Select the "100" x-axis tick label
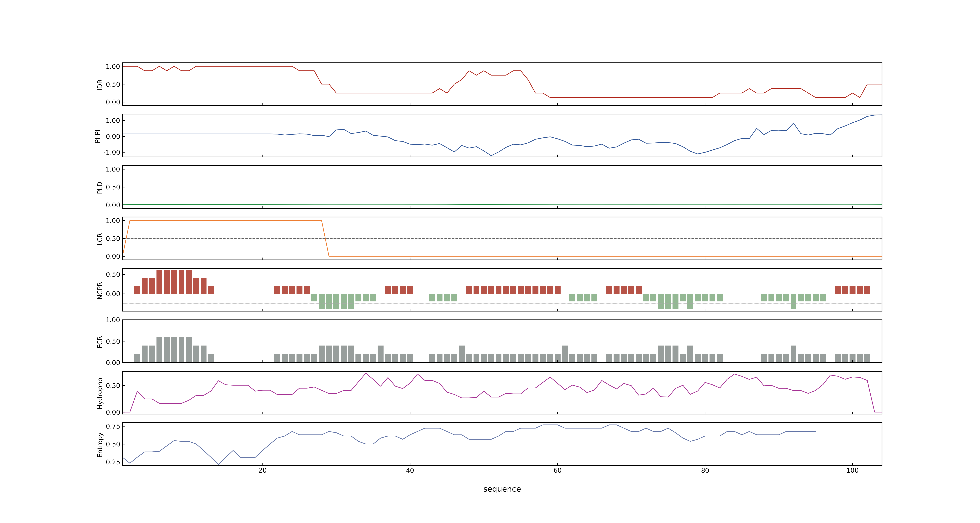Image resolution: width=980 pixels, height=523 pixels. coord(853,470)
